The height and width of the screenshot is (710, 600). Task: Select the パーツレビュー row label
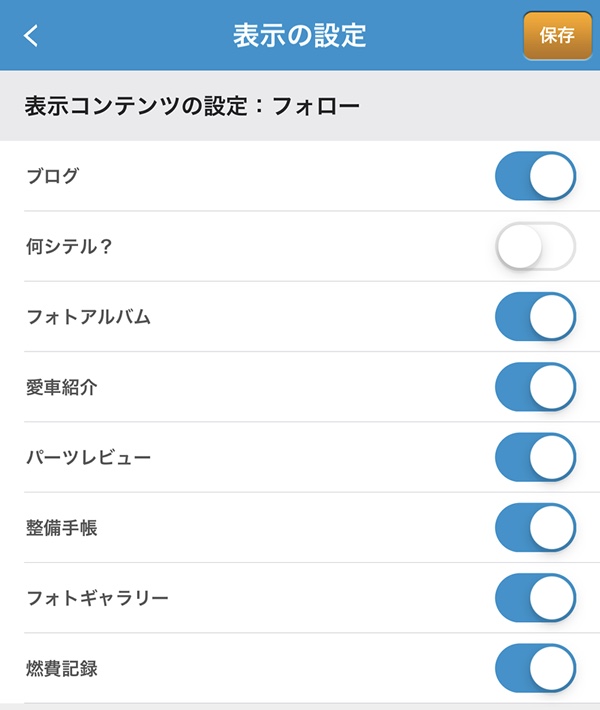[x=88, y=457]
